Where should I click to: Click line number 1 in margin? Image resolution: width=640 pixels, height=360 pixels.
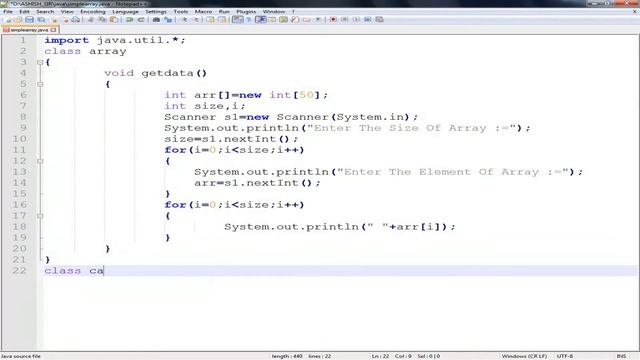click(23, 40)
